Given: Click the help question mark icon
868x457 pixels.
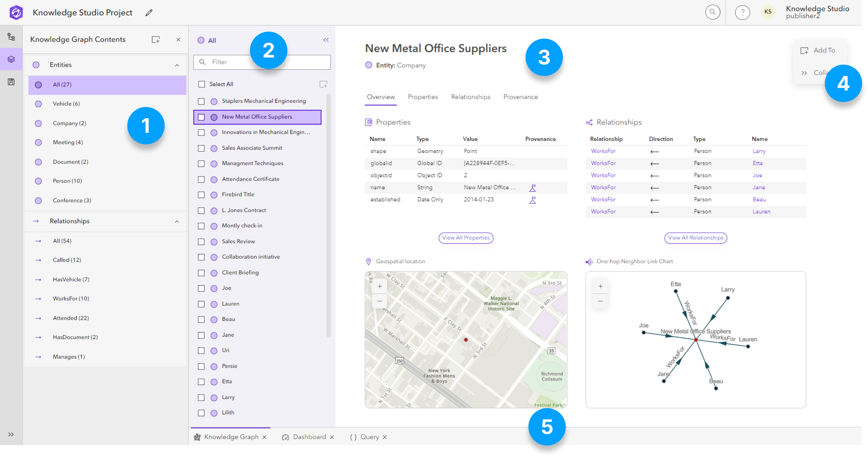Looking at the screenshot, I should tap(742, 12).
